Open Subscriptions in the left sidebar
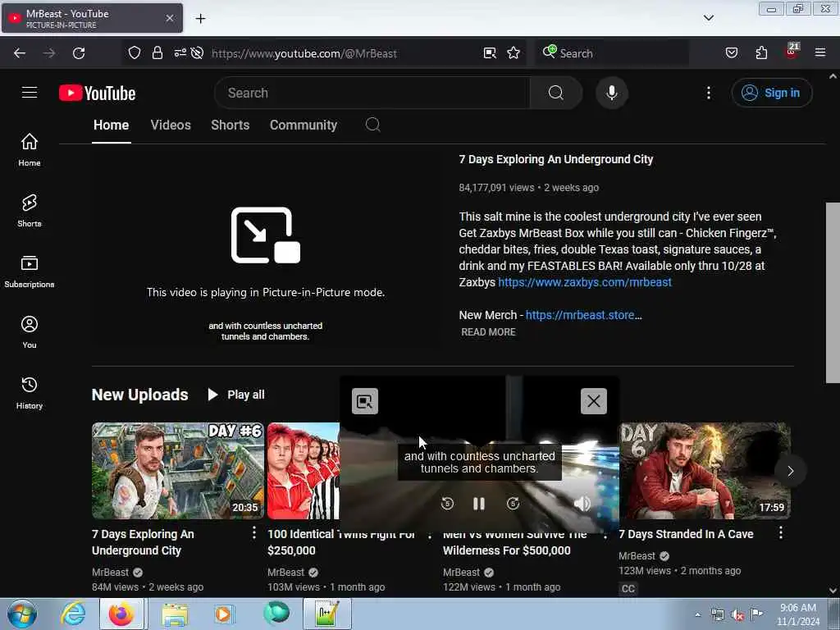Viewport: 840px width, 630px height. (x=30, y=271)
